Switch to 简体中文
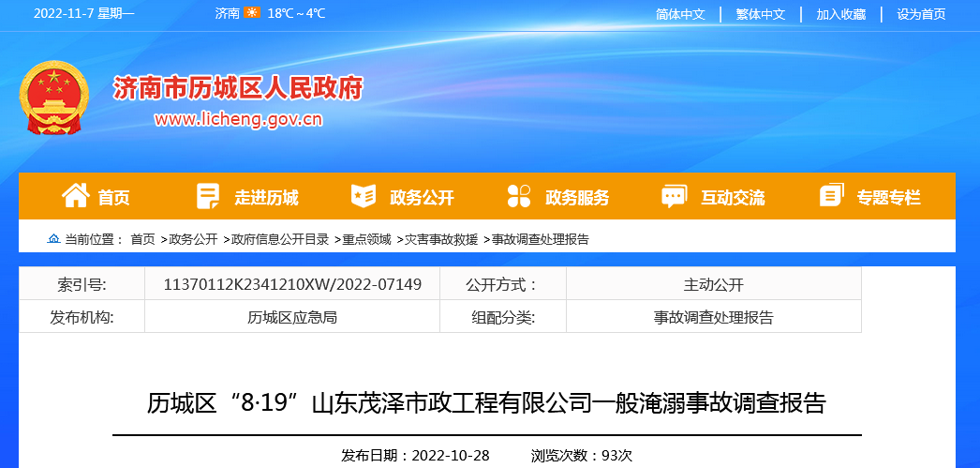This screenshot has height=468, width=980. [680, 14]
